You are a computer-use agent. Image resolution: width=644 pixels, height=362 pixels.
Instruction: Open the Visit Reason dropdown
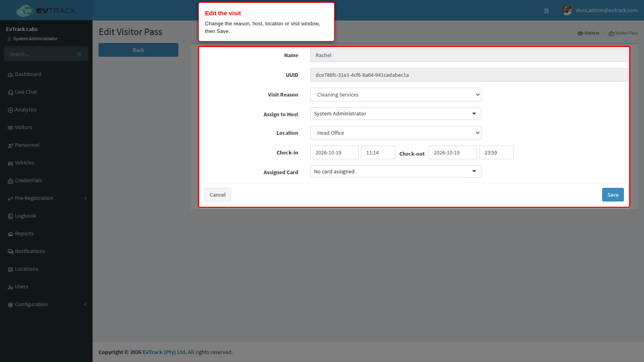pyautogui.click(x=396, y=95)
